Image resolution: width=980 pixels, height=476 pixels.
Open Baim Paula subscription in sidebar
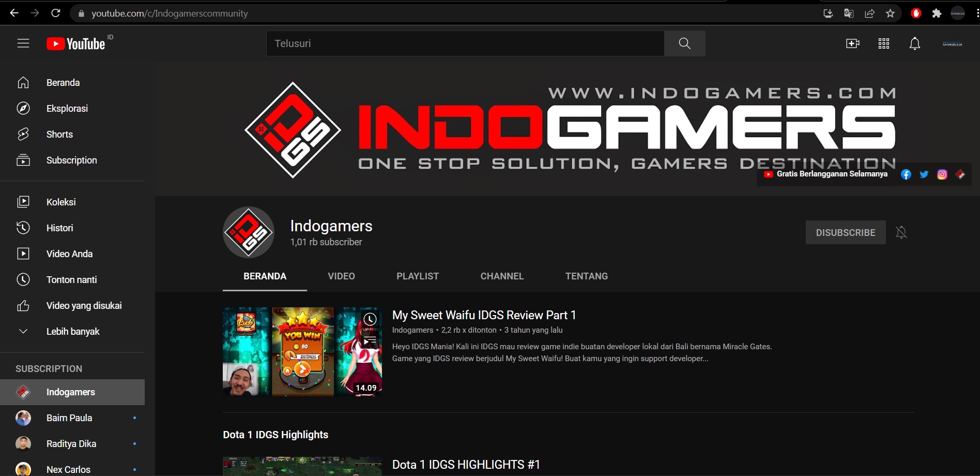[x=72, y=418]
